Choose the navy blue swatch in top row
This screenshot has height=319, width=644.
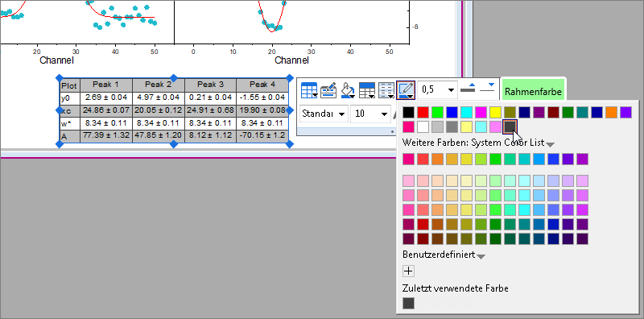(525, 112)
